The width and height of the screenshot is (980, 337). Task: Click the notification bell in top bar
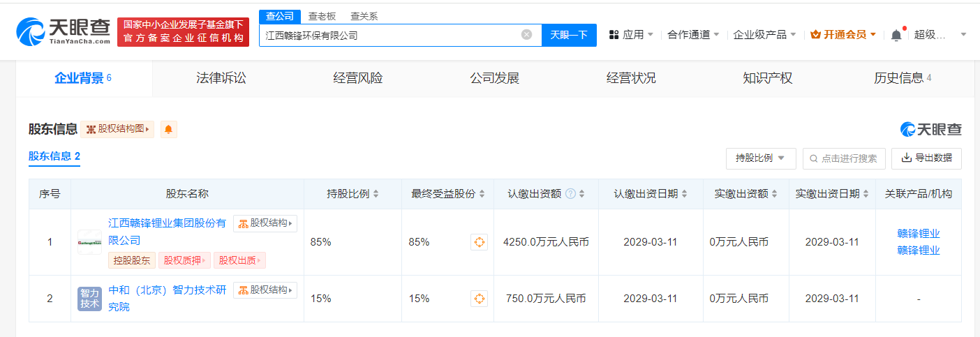(896, 35)
